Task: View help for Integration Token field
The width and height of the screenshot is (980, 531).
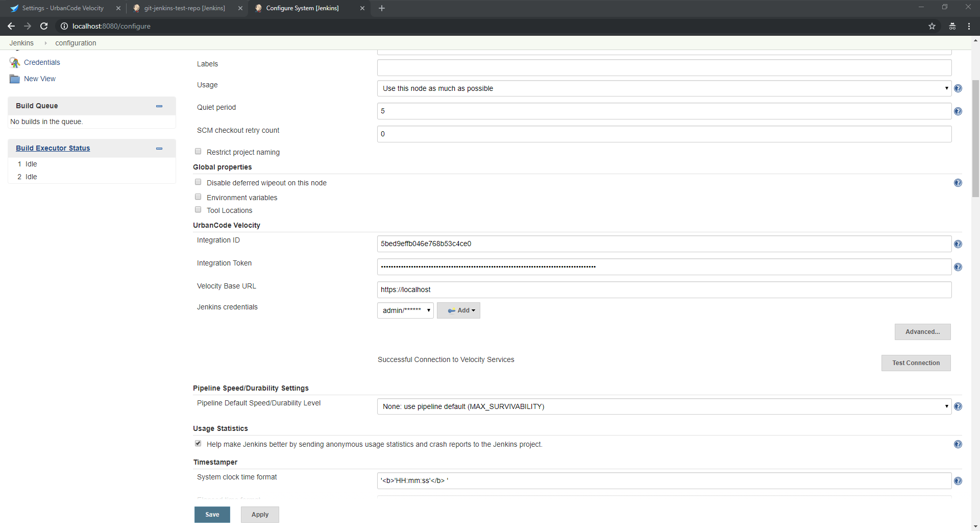Action: point(958,267)
